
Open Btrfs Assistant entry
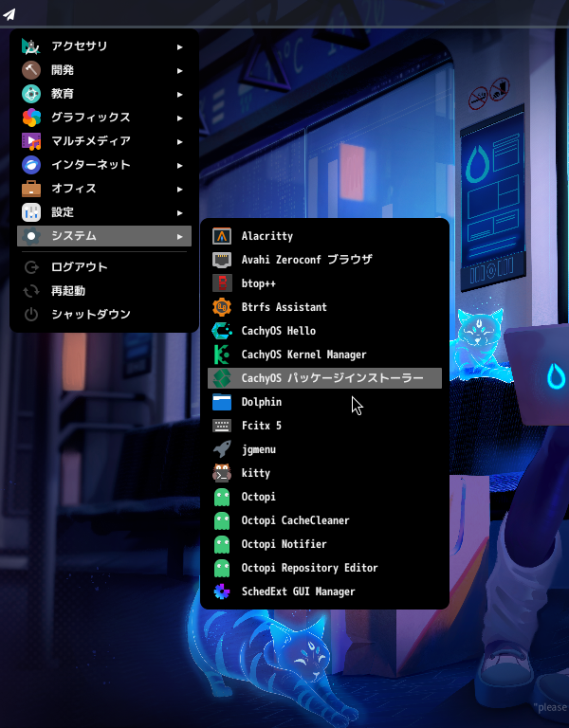tap(324, 307)
